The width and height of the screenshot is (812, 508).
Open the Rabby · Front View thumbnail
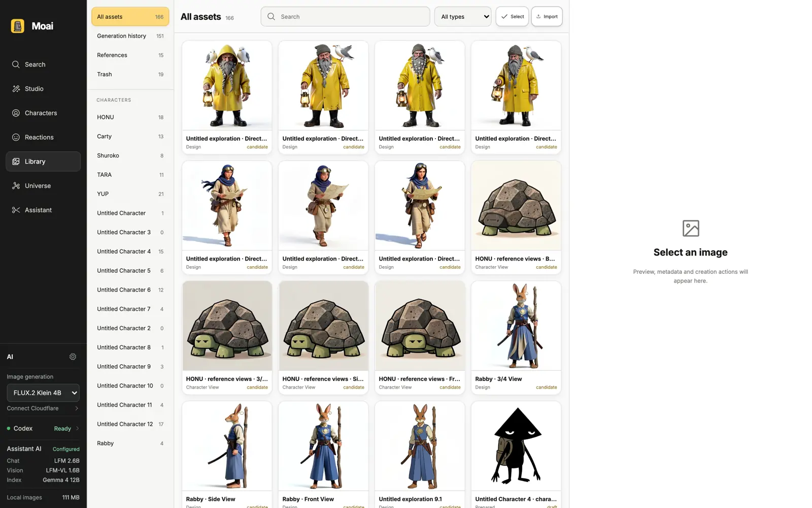click(323, 446)
